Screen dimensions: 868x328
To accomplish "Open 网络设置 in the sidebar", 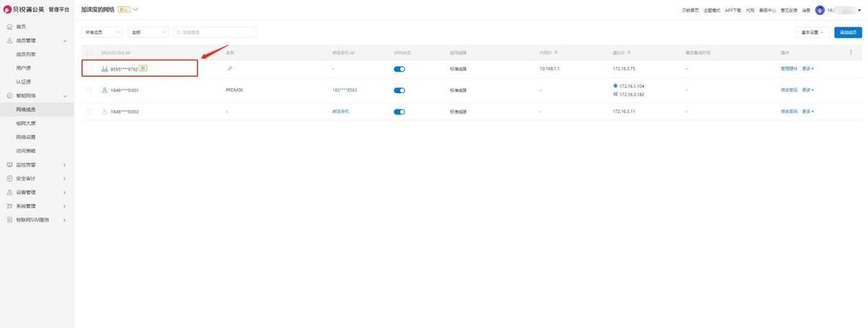I will (x=26, y=137).
